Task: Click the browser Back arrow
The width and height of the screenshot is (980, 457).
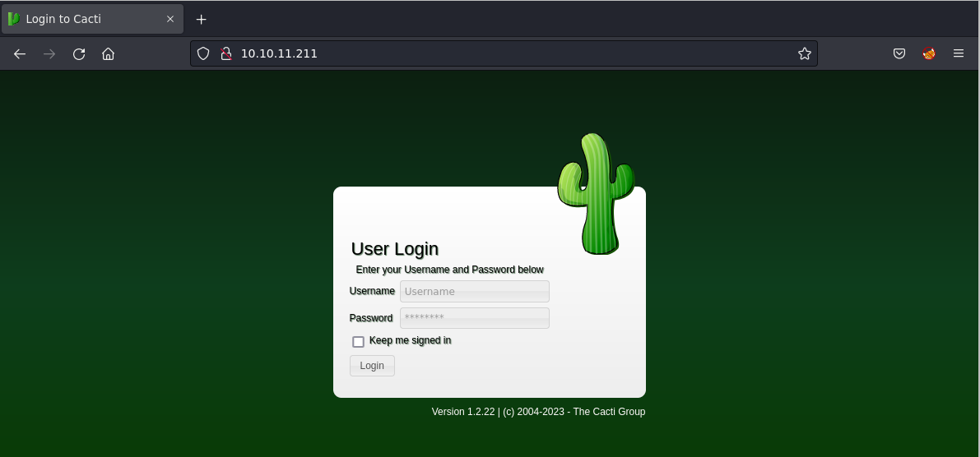Action: (20, 53)
